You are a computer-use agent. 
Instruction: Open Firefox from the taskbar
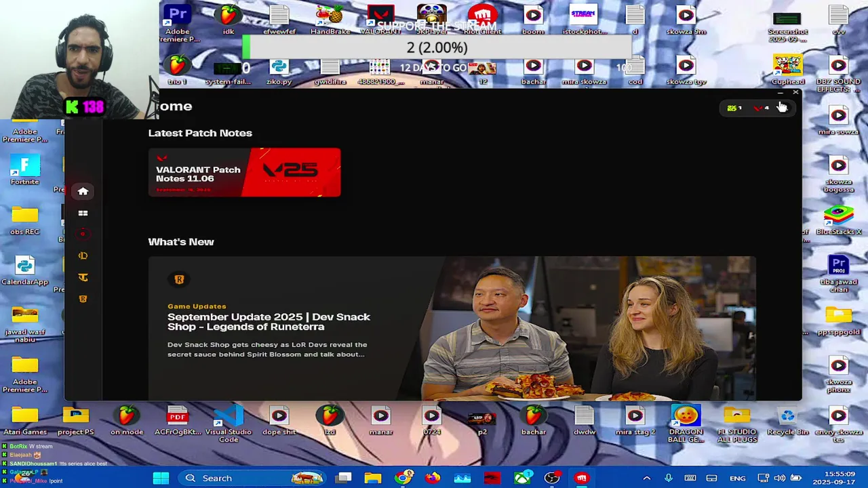pos(433,479)
